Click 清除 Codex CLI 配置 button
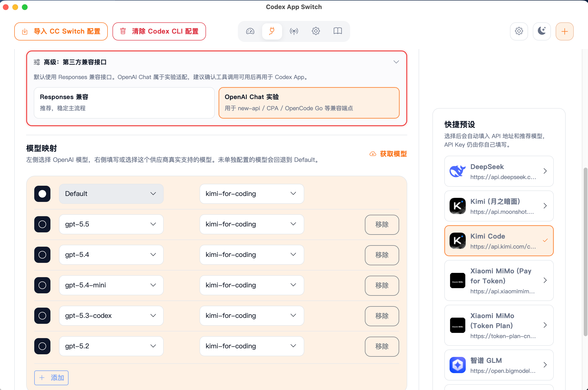The image size is (588, 390). tap(159, 31)
